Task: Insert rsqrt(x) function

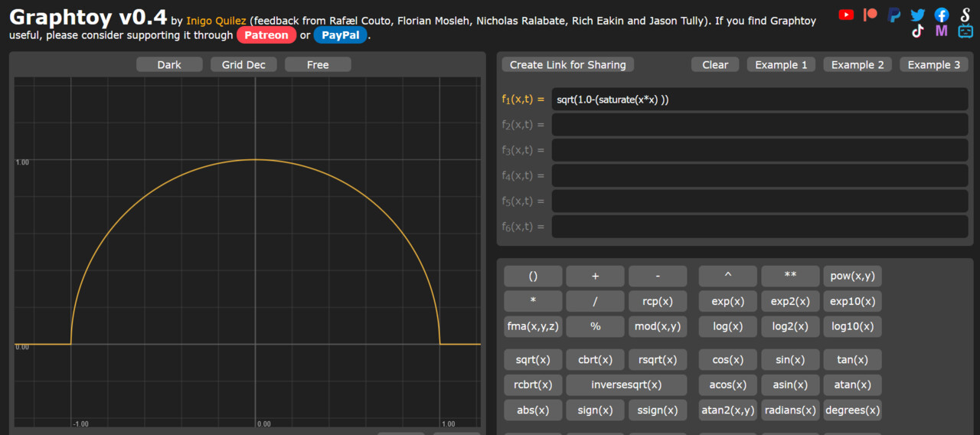Action: (658, 359)
